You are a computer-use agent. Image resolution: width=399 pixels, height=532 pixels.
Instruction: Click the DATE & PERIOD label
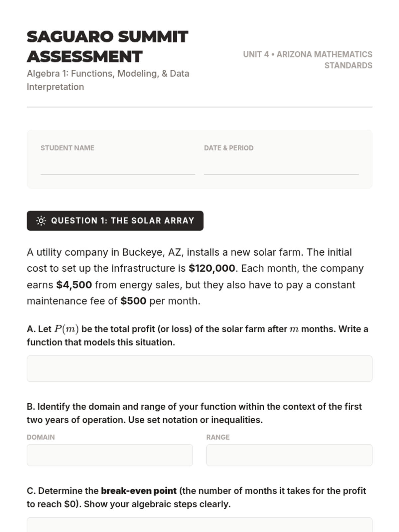[x=229, y=148]
